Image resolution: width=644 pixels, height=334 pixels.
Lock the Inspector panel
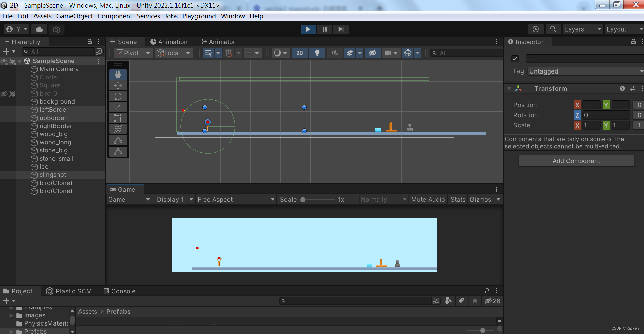(634, 42)
